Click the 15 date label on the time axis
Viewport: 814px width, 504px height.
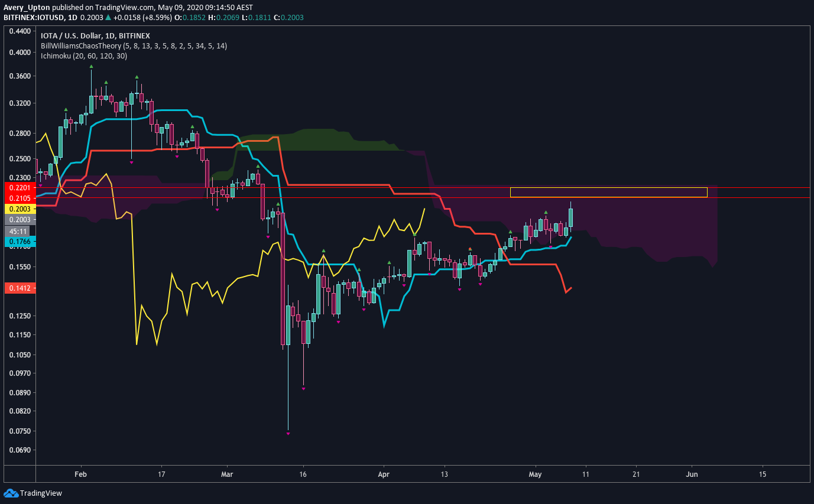[763, 474]
